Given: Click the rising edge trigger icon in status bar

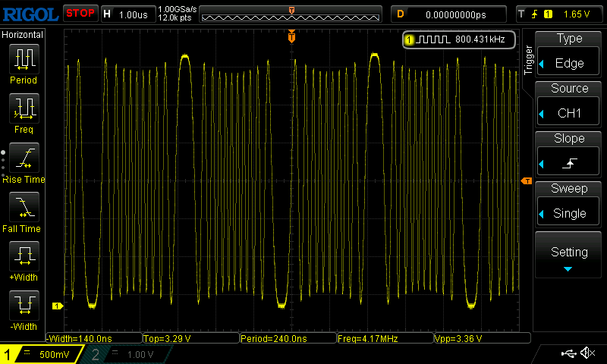Looking at the screenshot, I should tap(535, 14).
